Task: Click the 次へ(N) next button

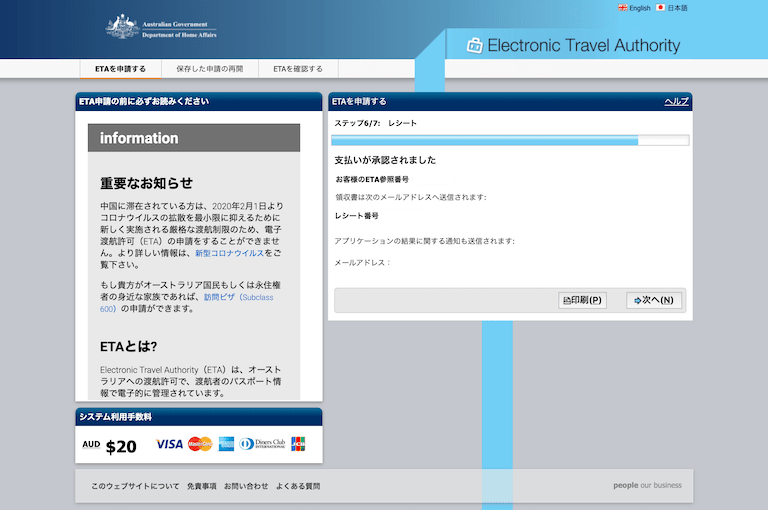Action: 654,300
